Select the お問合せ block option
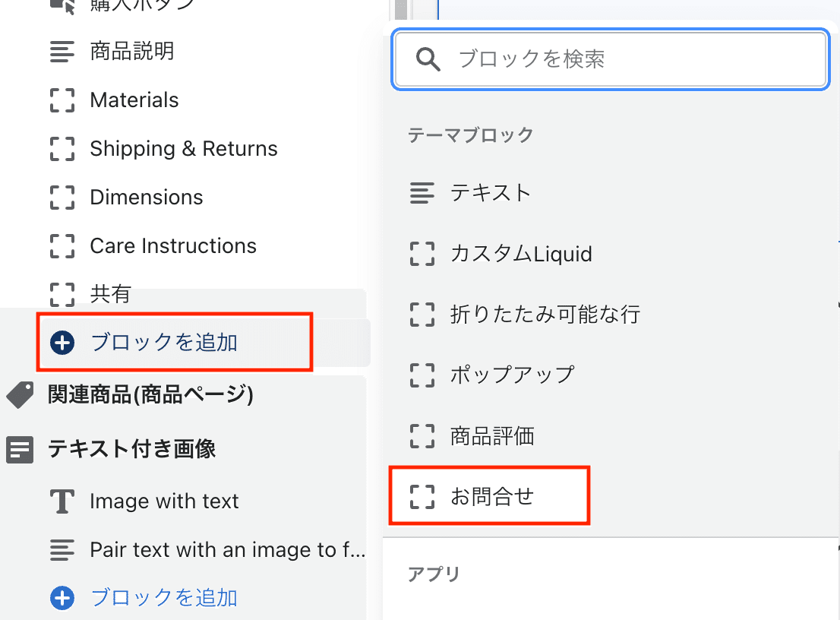The image size is (840, 620). tap(611, 496)
